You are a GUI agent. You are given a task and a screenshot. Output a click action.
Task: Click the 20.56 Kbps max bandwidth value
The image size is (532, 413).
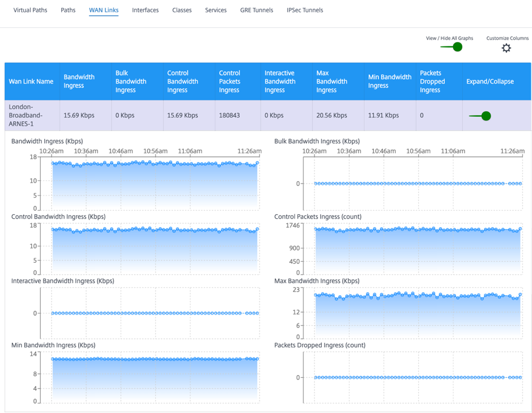point(331,116)
